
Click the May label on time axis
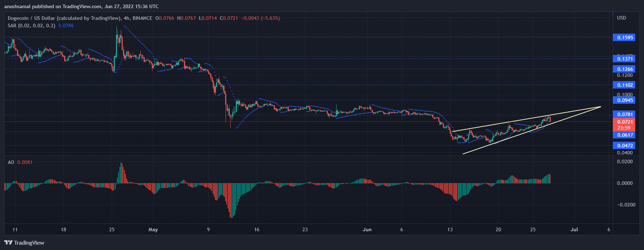click(x=153, y=229)
